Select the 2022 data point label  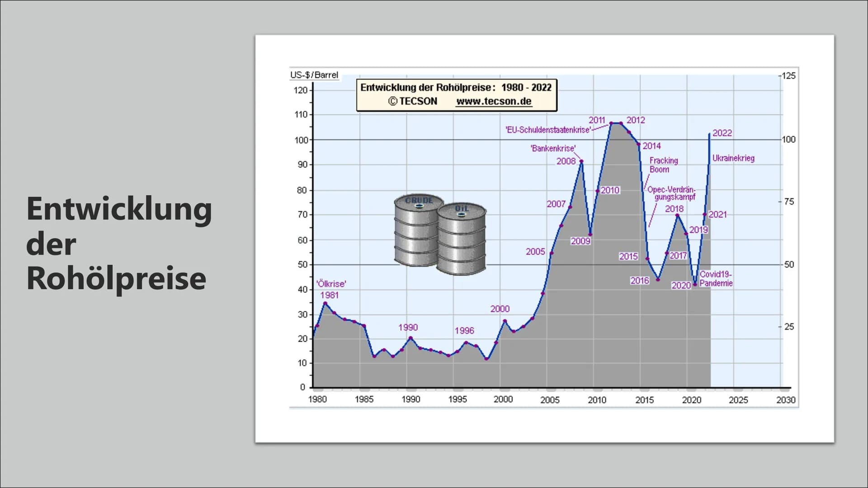click(x=722, y=133)
